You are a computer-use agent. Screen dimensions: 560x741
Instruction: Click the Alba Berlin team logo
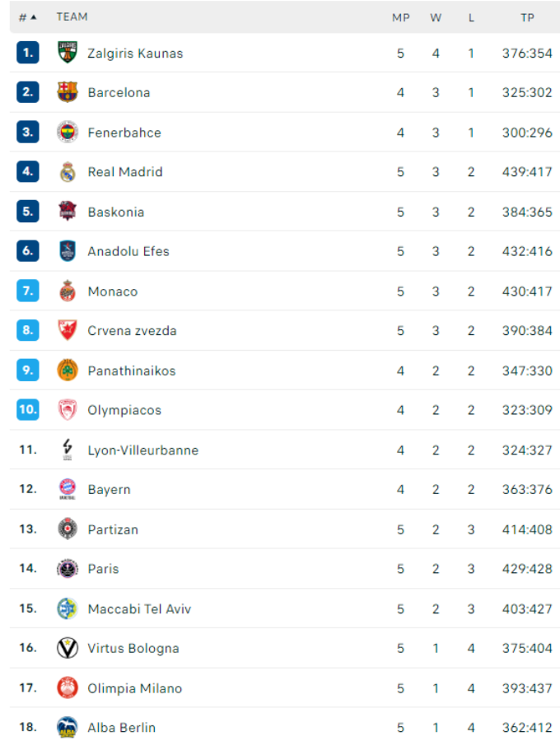(x=68, y=727)
